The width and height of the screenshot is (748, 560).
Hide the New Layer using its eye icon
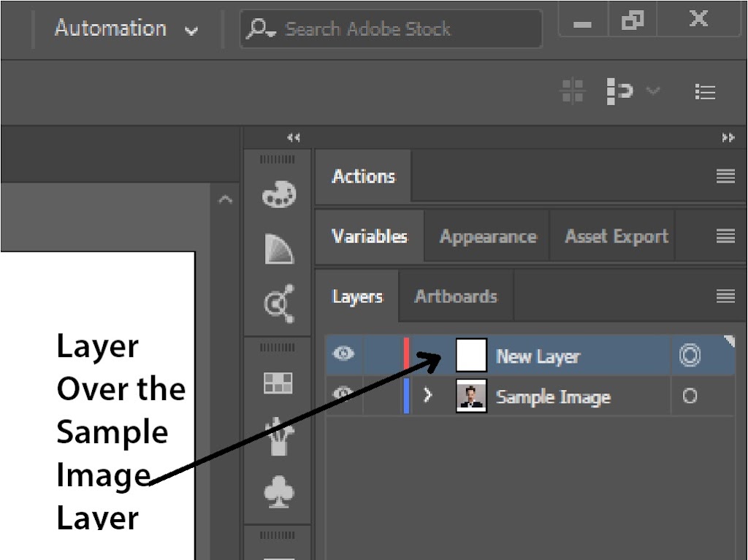coord(343,355)
